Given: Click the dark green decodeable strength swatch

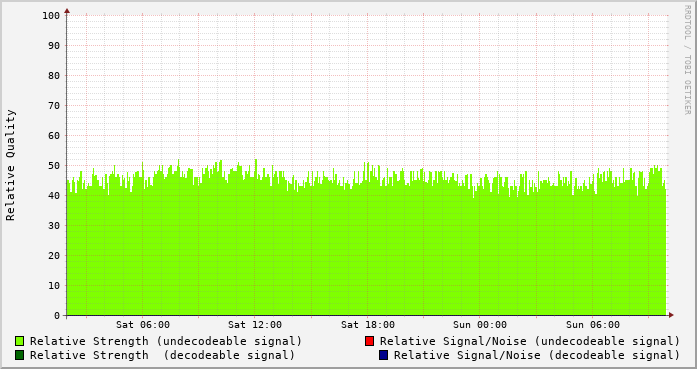Looking at the screenshot, I should 20,355.
